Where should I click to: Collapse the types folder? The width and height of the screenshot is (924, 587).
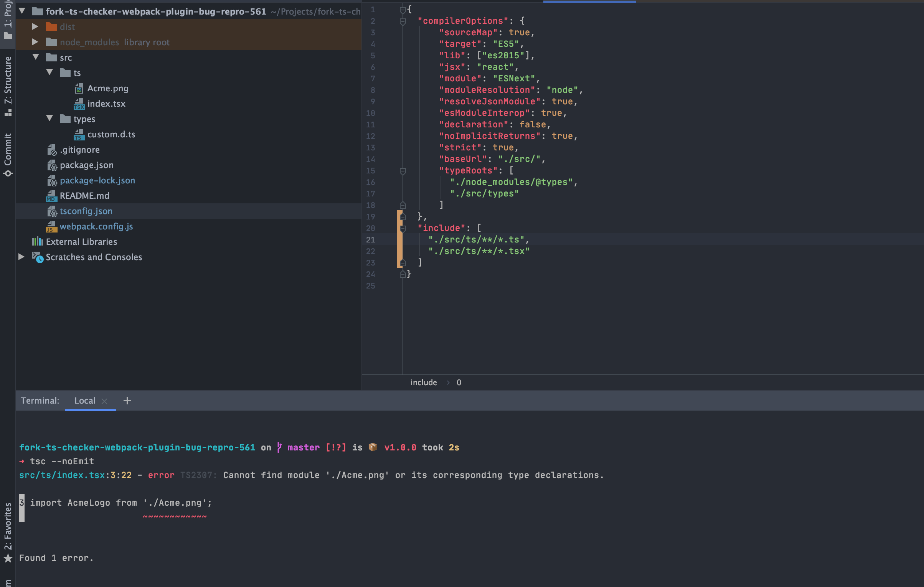49,119
